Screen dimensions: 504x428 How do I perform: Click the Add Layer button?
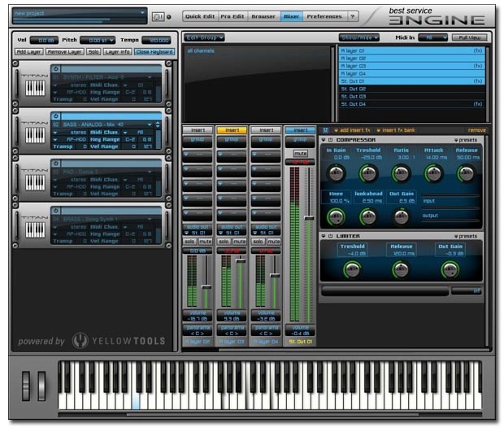click(29, 52)
